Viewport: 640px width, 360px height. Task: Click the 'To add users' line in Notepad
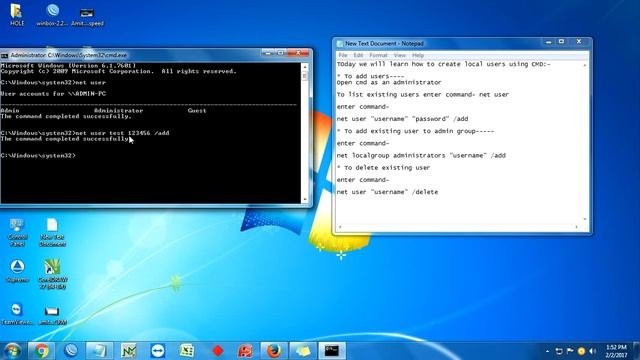coord(370,76)
